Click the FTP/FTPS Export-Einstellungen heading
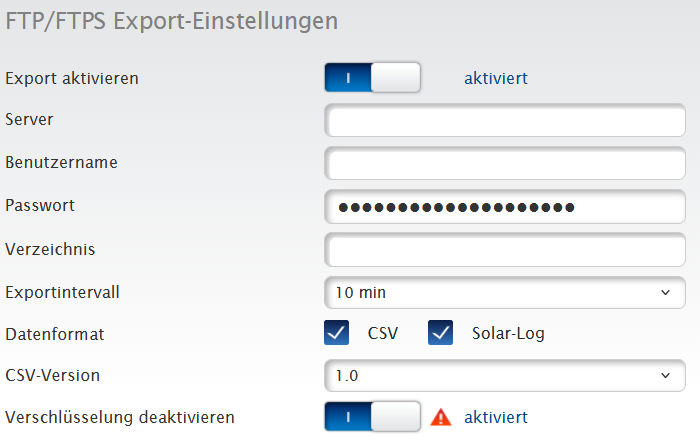 pyautogui.click(x=171, y=21)
